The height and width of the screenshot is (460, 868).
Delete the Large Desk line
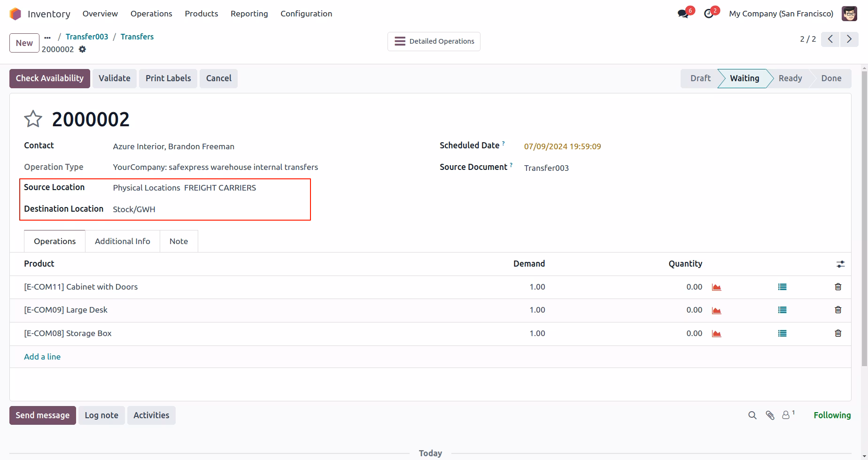click(838, 310)
